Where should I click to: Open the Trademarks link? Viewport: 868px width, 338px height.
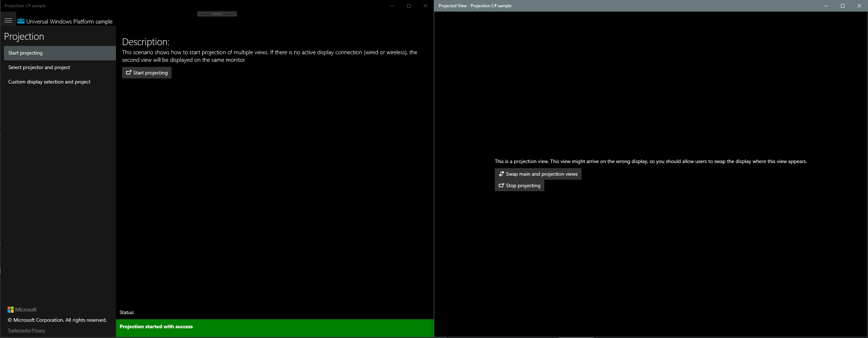pyautogui.click(x=18, y=330)
